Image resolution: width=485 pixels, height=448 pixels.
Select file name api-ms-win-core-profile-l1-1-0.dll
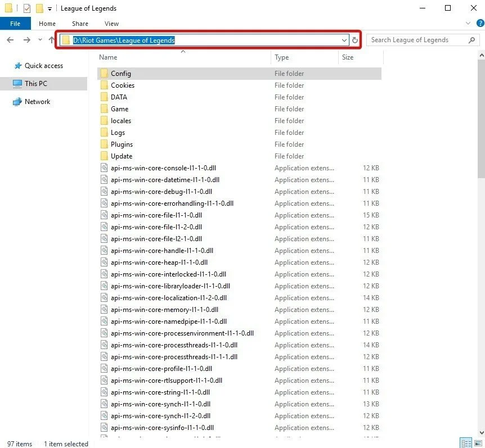point(161,368)
